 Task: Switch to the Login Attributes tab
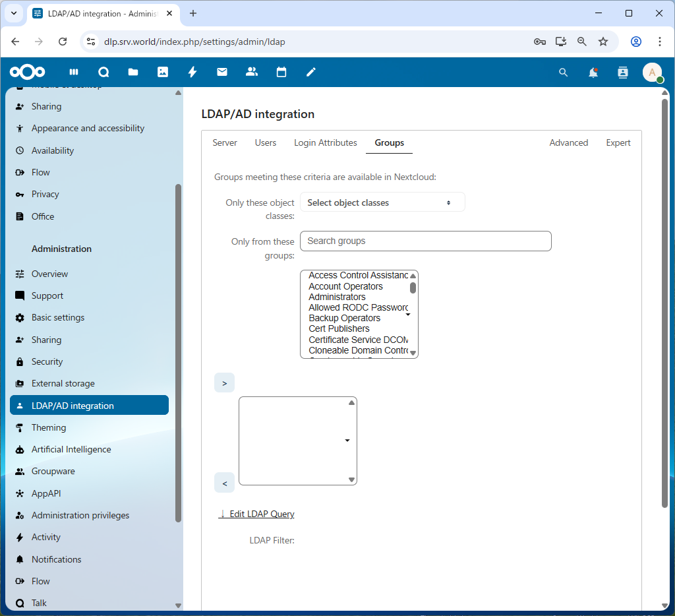tap(326, 142)
